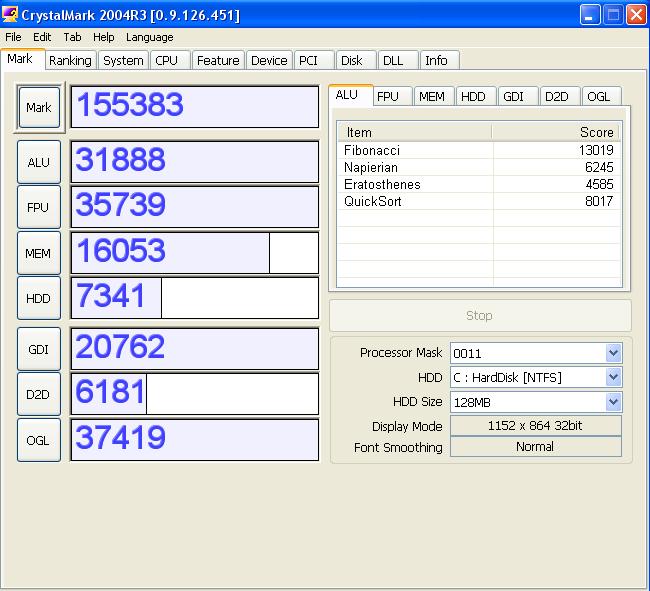Click the Mark benchmark button
The image size is (650, 591).
coord(39,107)
